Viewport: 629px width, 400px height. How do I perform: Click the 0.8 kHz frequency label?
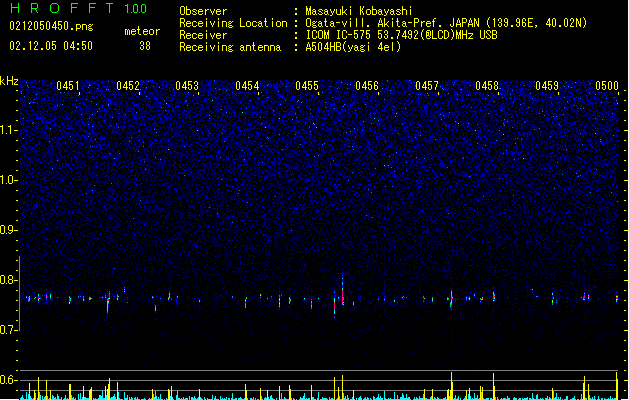pyautogui.click(x=9, y=280)
